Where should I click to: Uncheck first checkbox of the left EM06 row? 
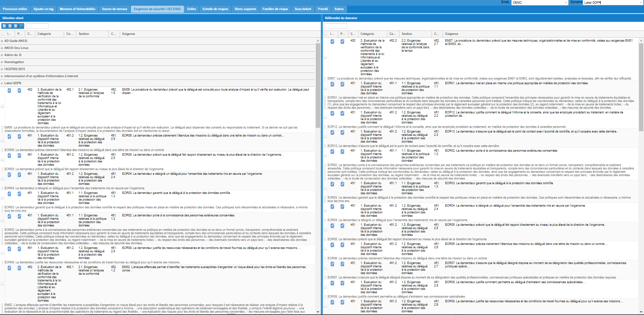pos(9,91)
